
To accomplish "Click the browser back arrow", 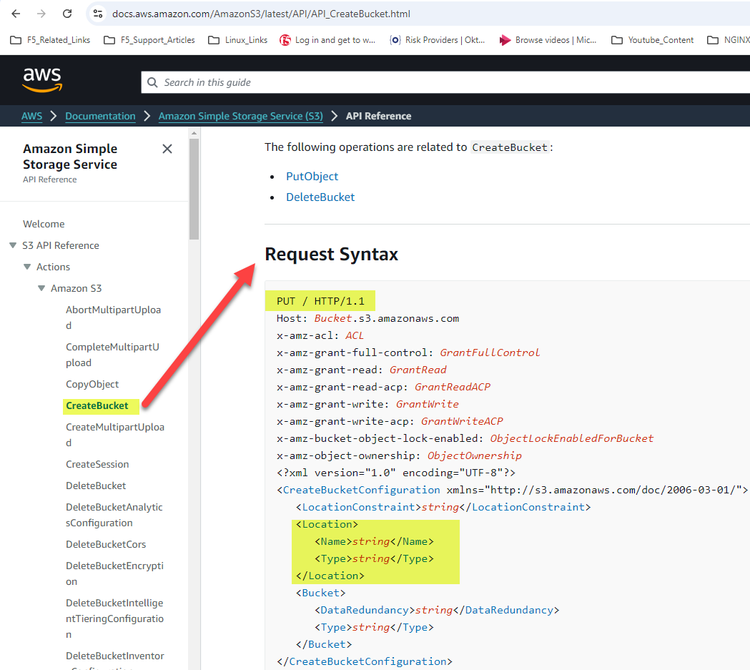I will tap(16, 14).
